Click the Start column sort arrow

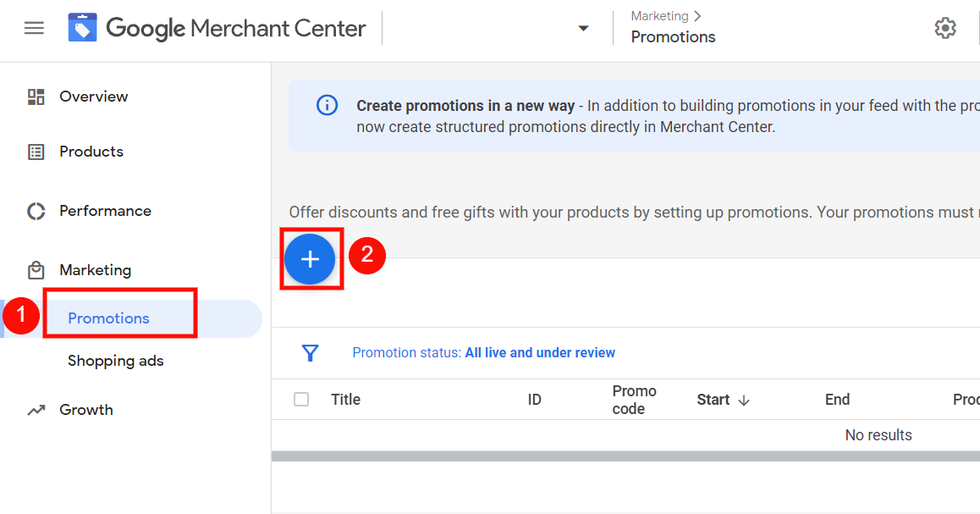click(x=744, y=401)
